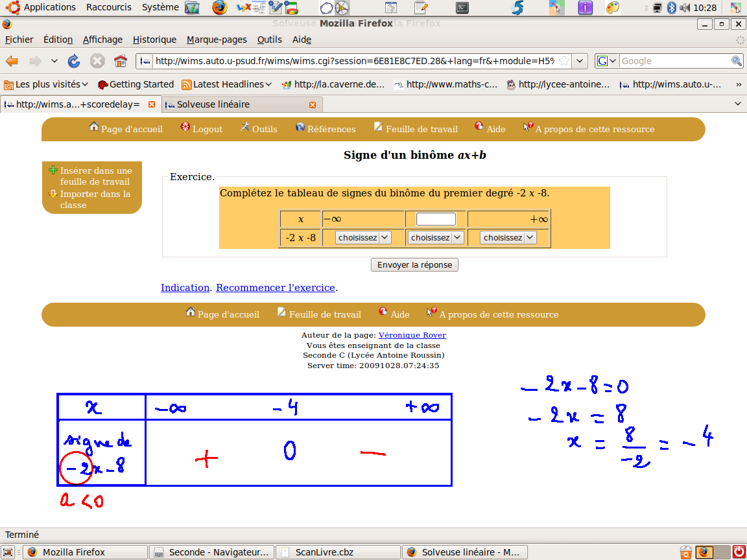Image resolution: width=747 pixels, height=560 pixels.
Task: Click the empty value field in sign table
Action: tap(436, 219)
